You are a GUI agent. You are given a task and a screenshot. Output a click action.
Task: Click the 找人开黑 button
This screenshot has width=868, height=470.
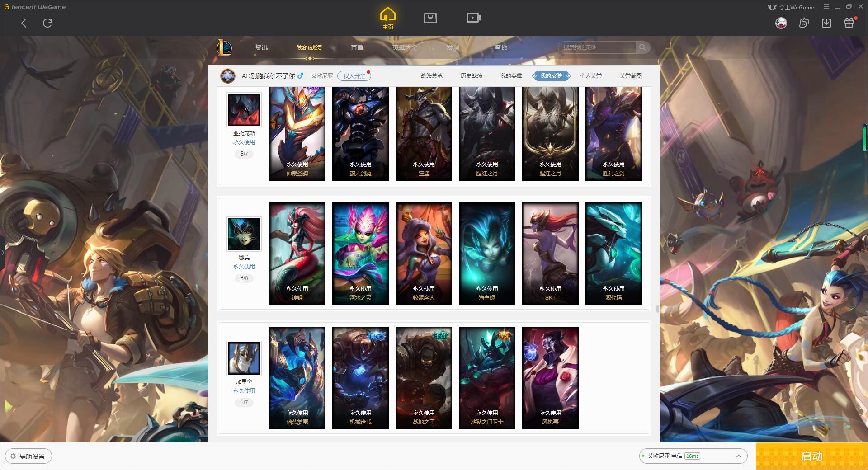coord(354,76)
